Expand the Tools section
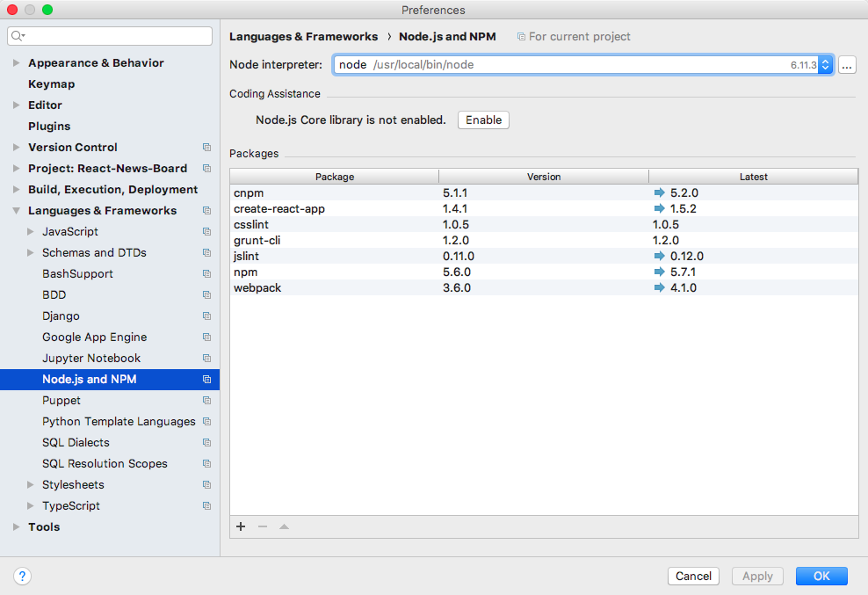The width and height of the screenshot is (868, 595). [16, 526]
